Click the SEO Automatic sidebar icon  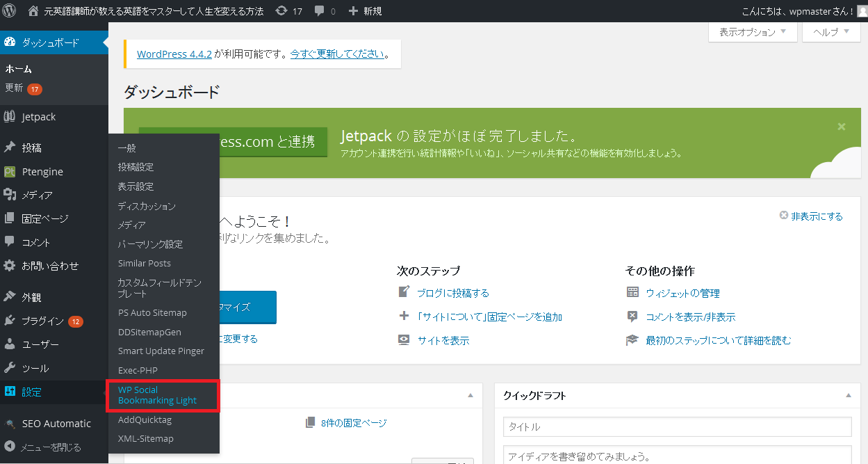[x=10, y=423]
